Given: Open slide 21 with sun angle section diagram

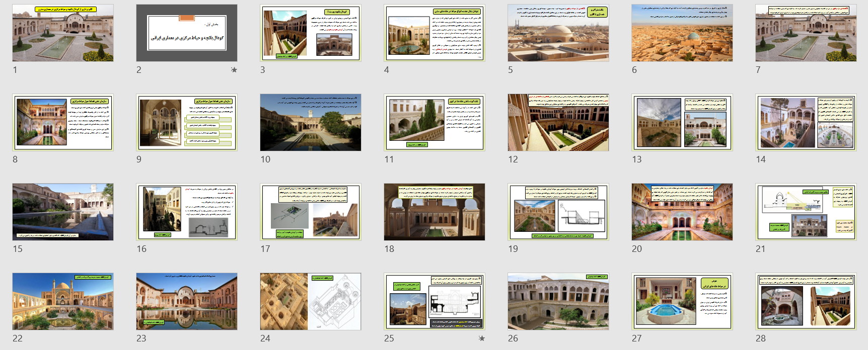Looking at the screenshot, I should pyautogui.click(x=806, y=212).
